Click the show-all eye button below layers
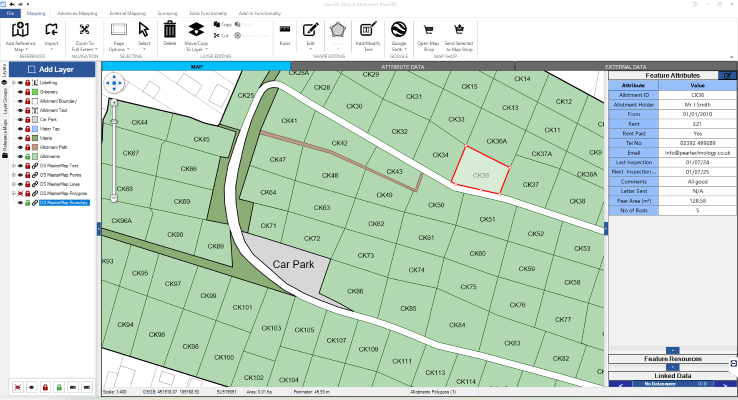The width and height of the screenshot is (738, 400). (32, 387)
